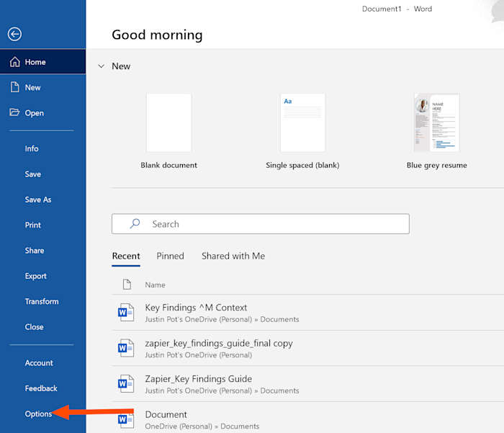
Task: Click the Blue grey resume label
Action: coord(437,165)
